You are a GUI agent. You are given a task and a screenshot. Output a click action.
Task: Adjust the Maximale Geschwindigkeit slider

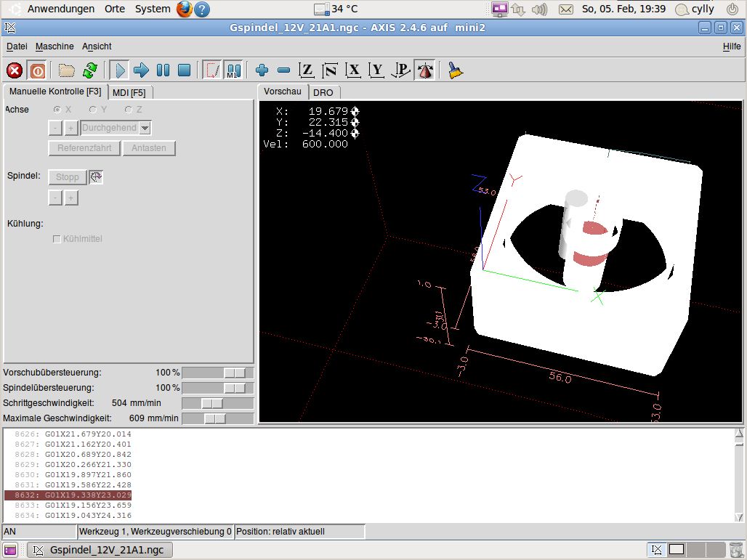click(218, 418)
